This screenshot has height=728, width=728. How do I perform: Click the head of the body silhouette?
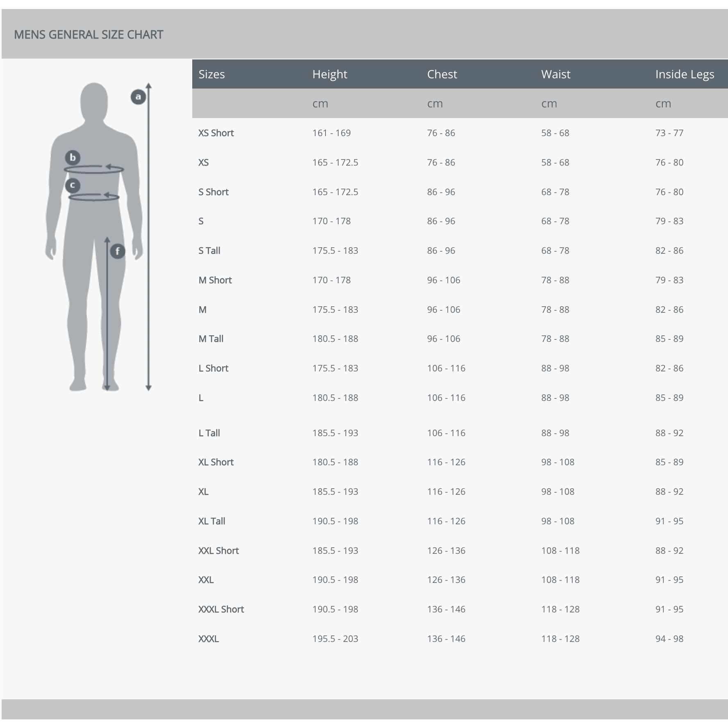pos(94,100)
